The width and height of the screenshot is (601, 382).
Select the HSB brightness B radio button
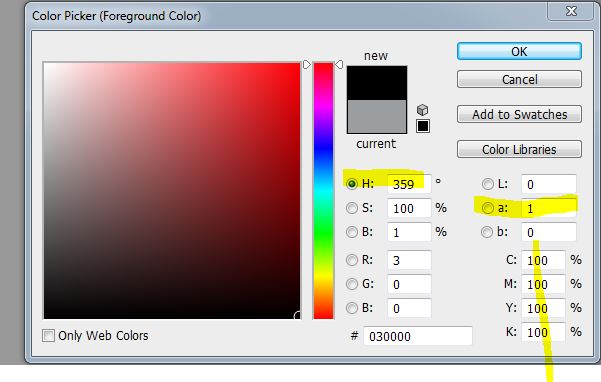click(x=351, y=232)
